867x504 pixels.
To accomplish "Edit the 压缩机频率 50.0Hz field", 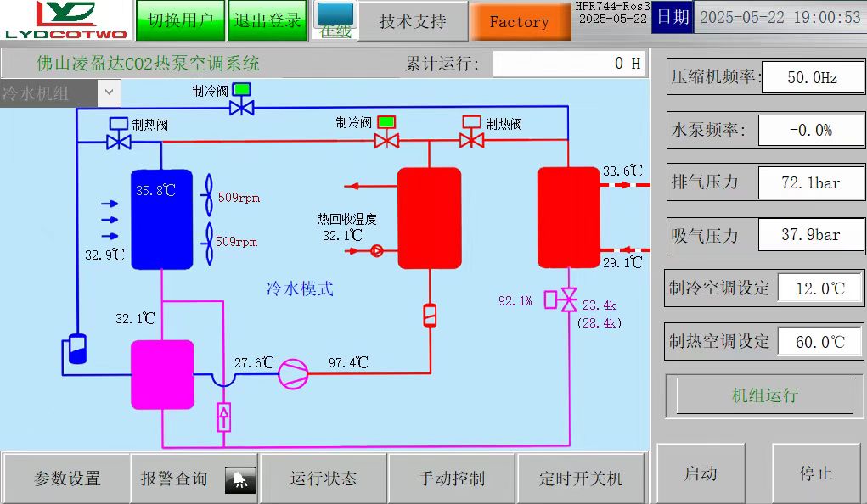I will click(x=813, y=77).
